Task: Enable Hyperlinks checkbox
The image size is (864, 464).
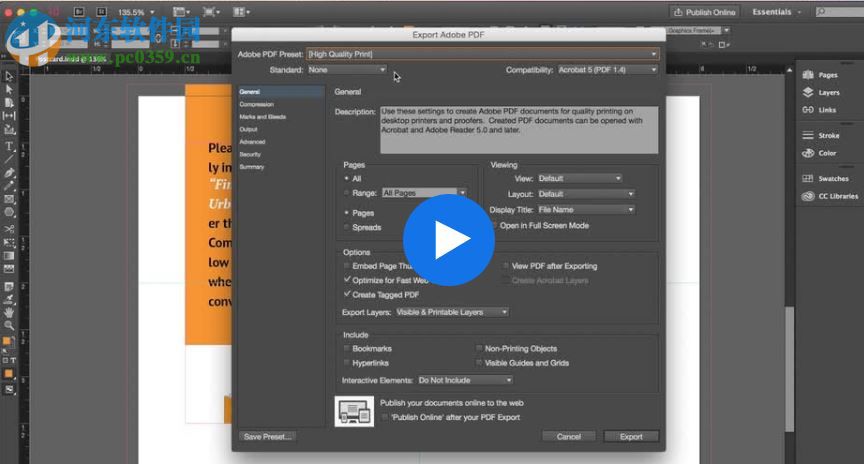Action: [347, 363]
